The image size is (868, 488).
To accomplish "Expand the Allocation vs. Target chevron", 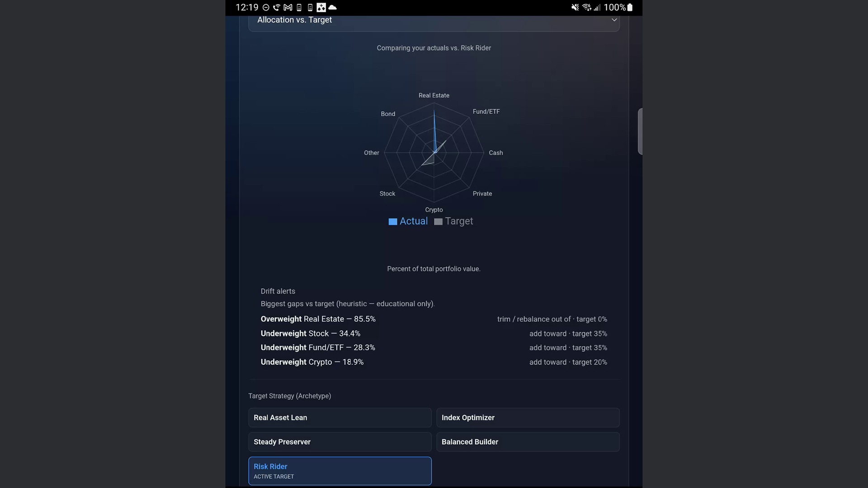I will click(614, 20).
